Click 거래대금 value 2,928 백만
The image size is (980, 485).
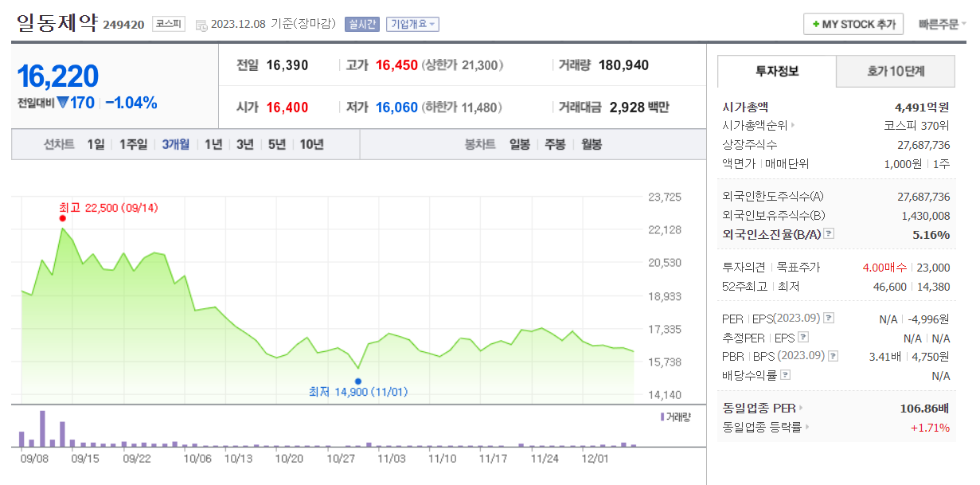point(639,107)
